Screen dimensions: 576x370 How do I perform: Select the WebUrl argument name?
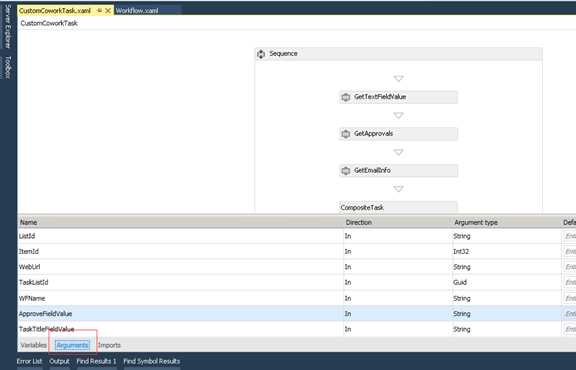point(29,267)
